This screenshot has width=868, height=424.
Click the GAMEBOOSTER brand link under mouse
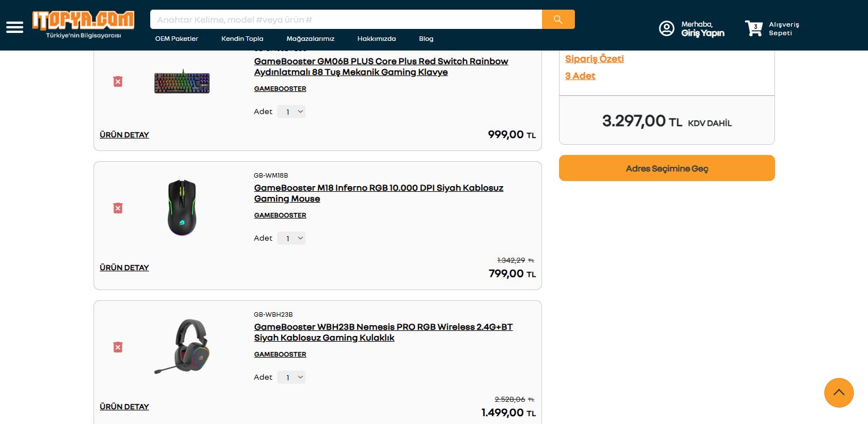[x=280, y=216]
